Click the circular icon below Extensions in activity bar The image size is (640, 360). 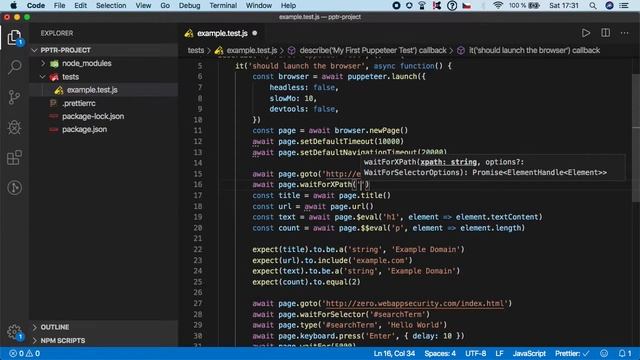coord(14,188)
